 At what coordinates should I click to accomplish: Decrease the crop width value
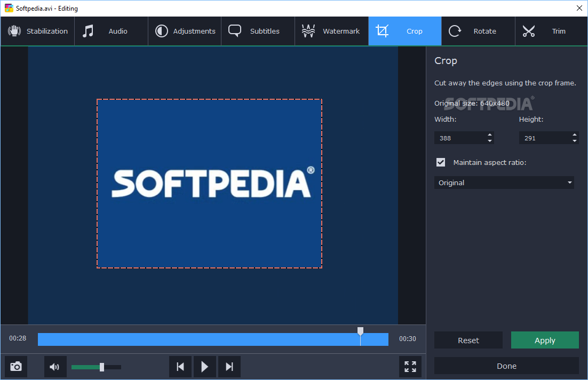click(x=490, y=141)
